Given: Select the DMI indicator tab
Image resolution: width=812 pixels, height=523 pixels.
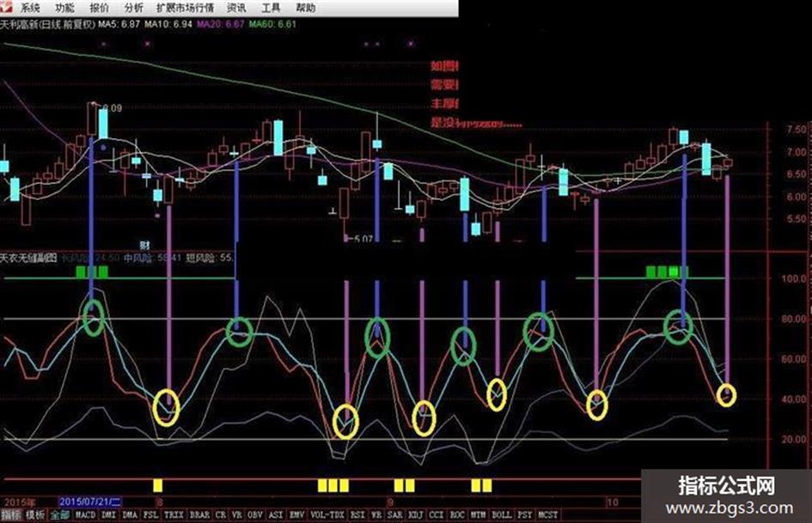Looking at the screenshot, I should (109, 514).
